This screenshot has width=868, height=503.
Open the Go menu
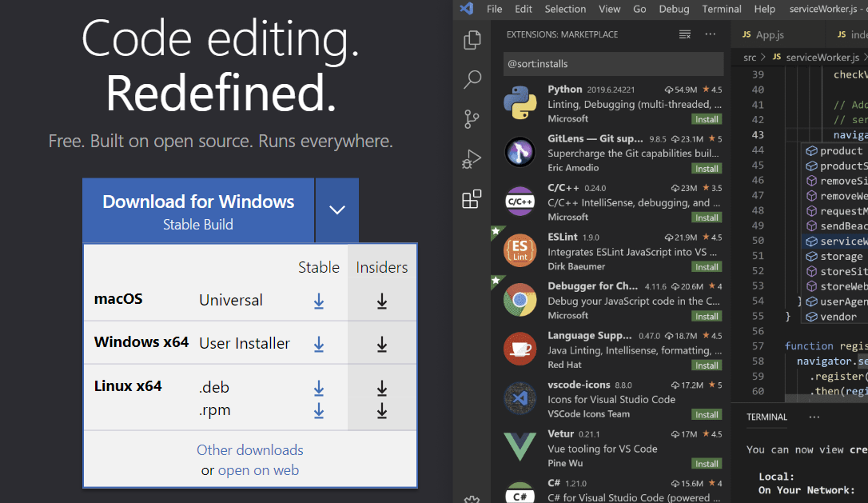(639, 9)
